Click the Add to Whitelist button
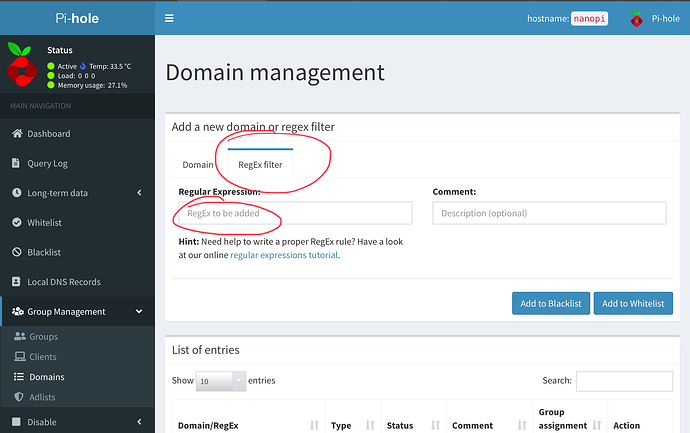Viewport: 690px width, 433px height. click(x=633, y=303)
